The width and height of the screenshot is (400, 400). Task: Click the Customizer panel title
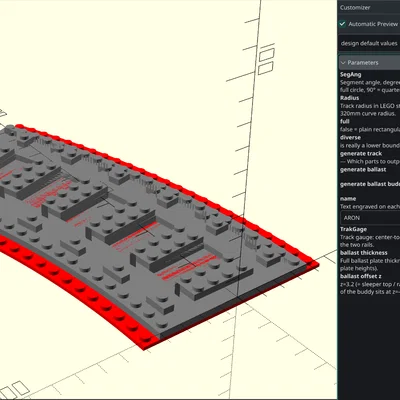pyautogui.click(x=355, y=7)
